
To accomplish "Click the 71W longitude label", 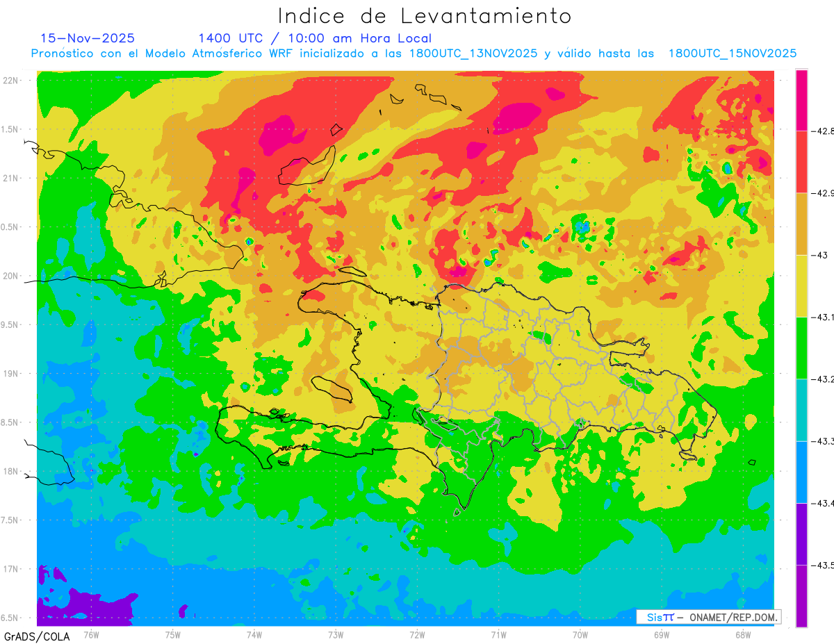I will [498, 634].
